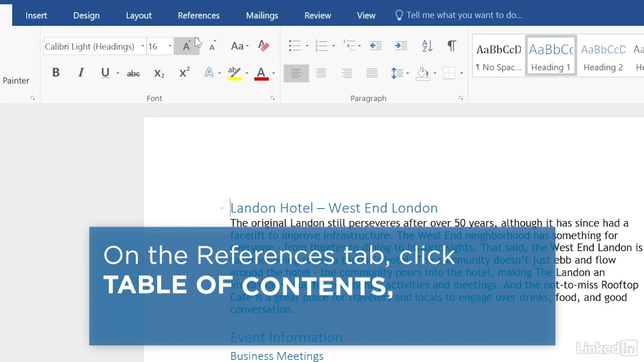Toggle Strikethrough formatting
Image resolution: width=644 pixels, height=362 pixels.
tap(133, 73)
